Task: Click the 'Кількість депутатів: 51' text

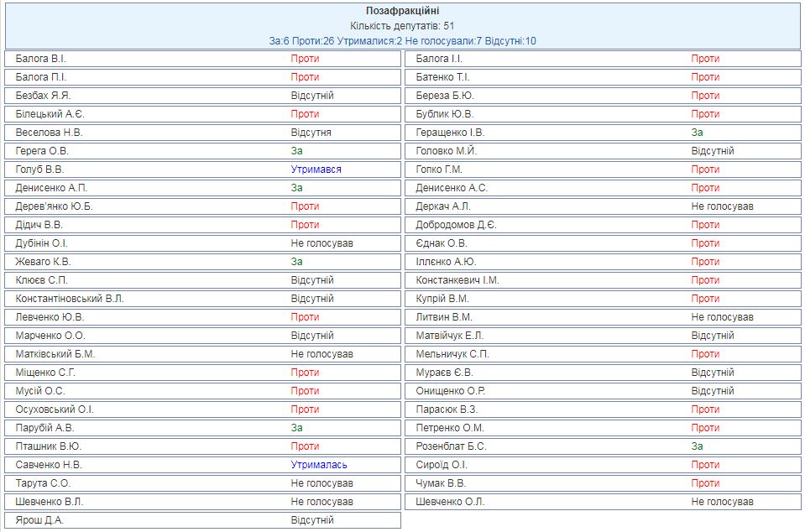Action: pos(401,26)
